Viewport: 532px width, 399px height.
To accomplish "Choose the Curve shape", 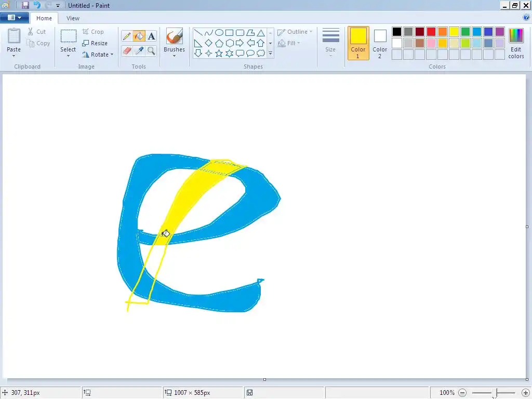I will [209, 33].
